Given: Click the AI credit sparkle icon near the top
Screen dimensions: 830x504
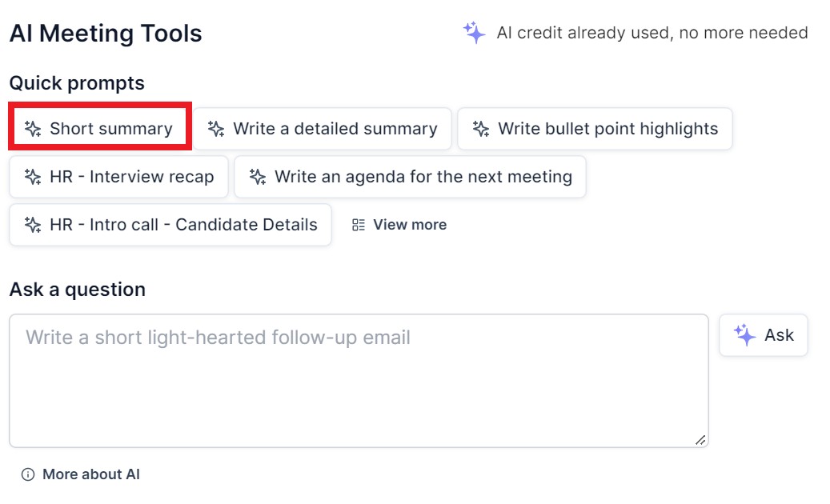Looking at the screenshot, I should [475, 33].
